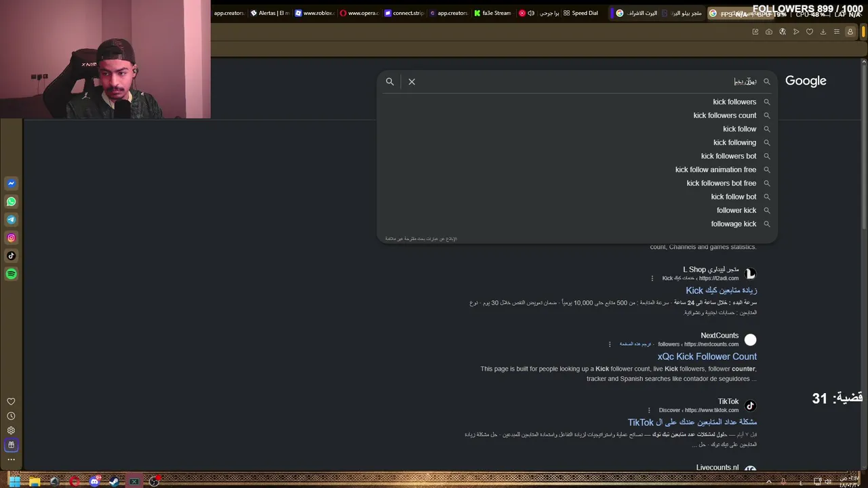Screen dimensions: 868x488
Task: Open Messenger in the Opera sidebar
Action: (x=11, y=183)
